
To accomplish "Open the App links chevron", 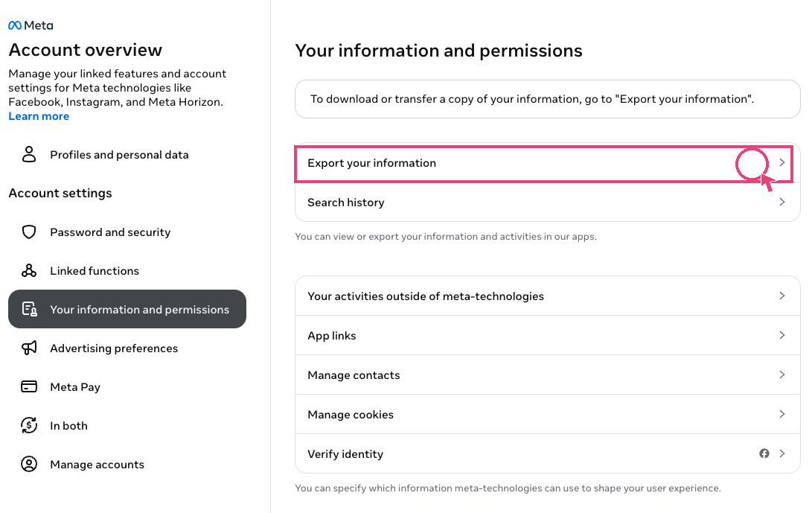I will click(782, 335).
